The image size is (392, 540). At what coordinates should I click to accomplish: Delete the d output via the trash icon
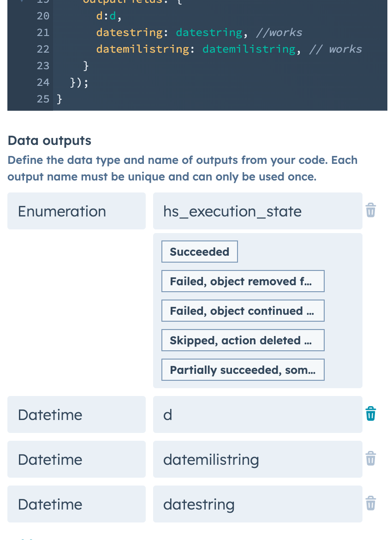(x=371, y=414)
